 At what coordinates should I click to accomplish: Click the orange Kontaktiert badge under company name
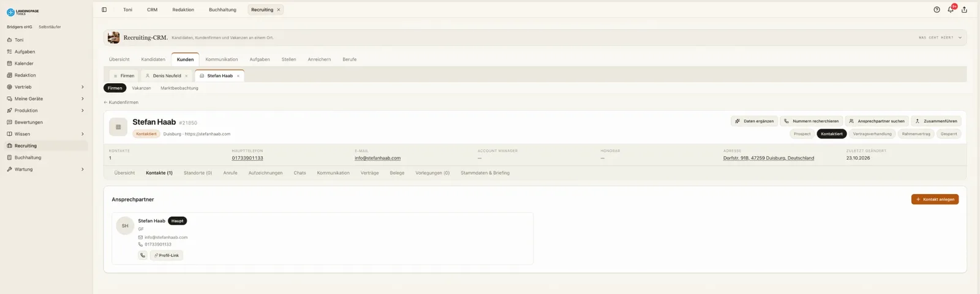pos(146,134)
